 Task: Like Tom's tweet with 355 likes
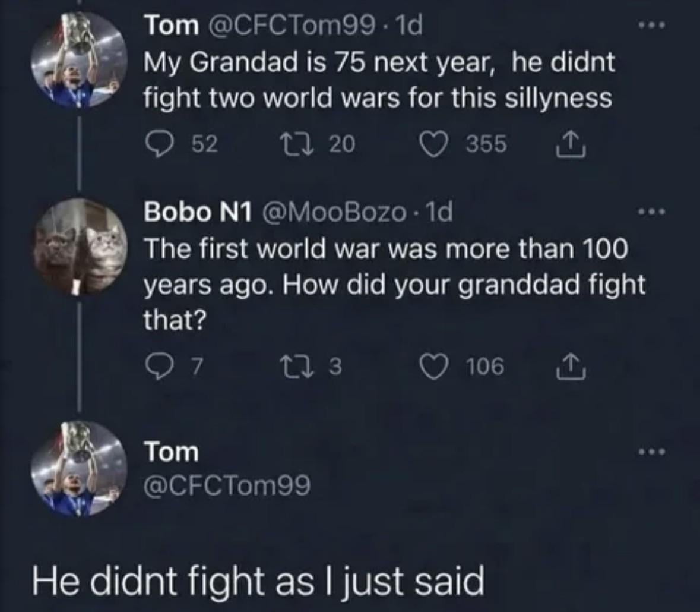coord(434,144)
